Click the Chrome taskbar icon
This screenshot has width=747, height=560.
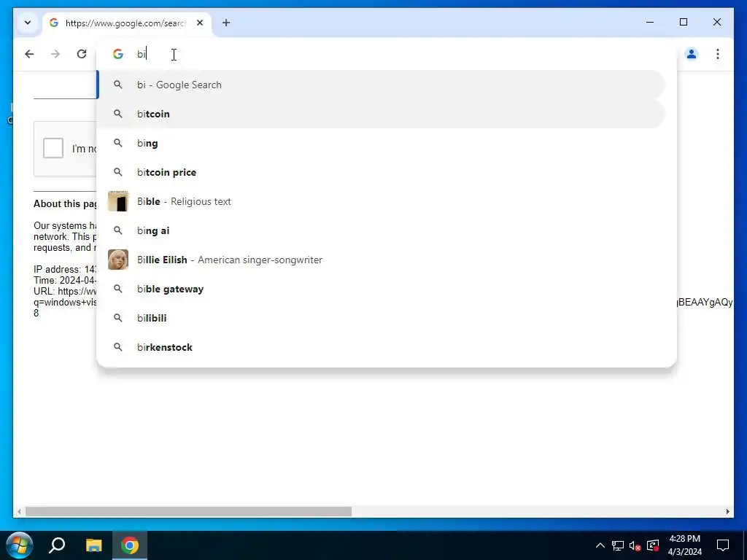(130, 545)
